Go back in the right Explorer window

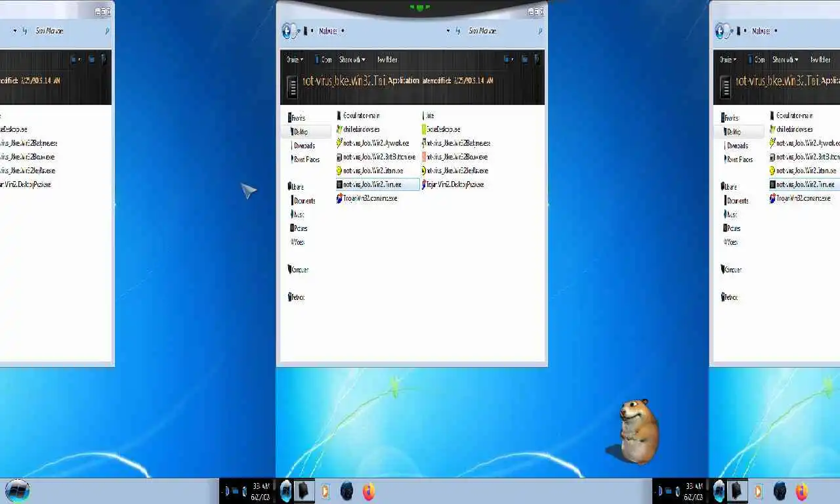coord(720,31)
